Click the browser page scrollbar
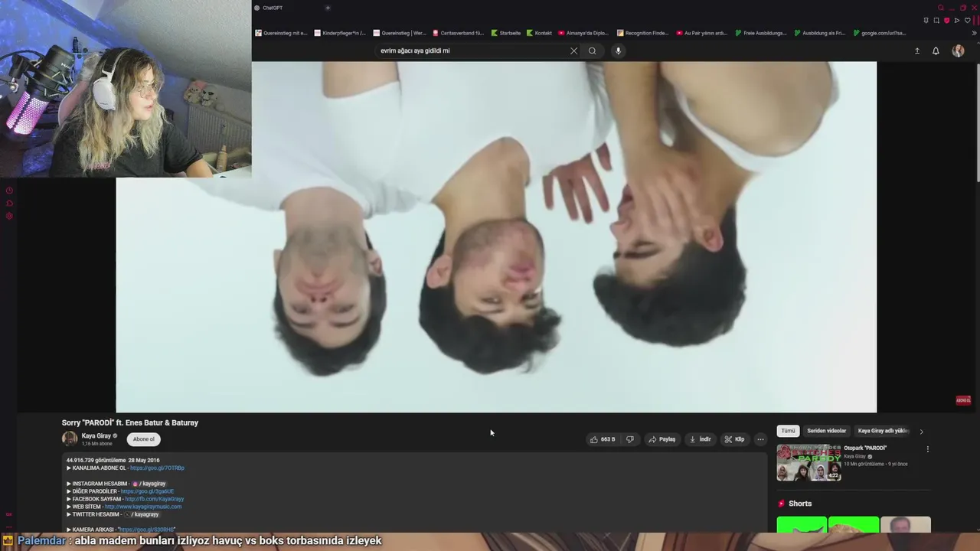The image size is (980, 551). tap(977, 122)
